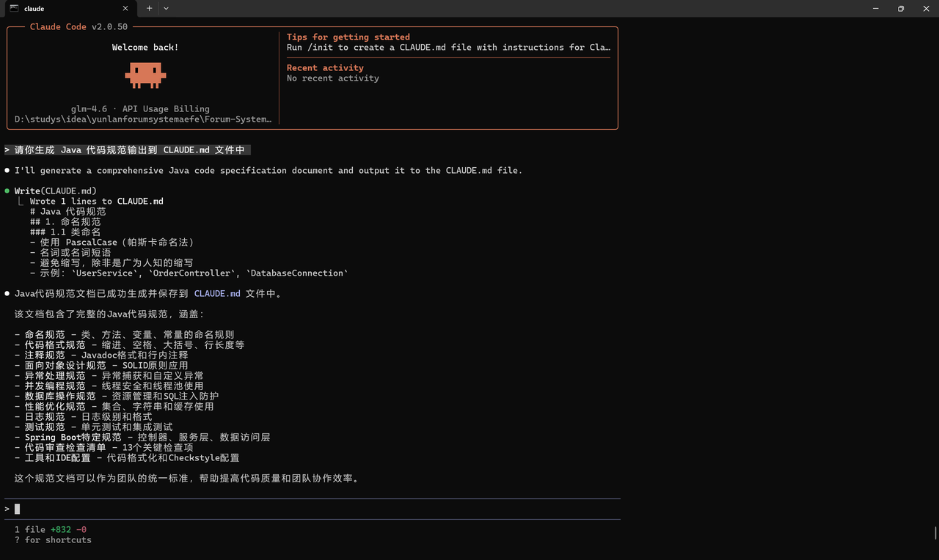Select the glm-4.6 API Usage Billing text
This screenshot has width=939, height=560.
coord(145,108)
